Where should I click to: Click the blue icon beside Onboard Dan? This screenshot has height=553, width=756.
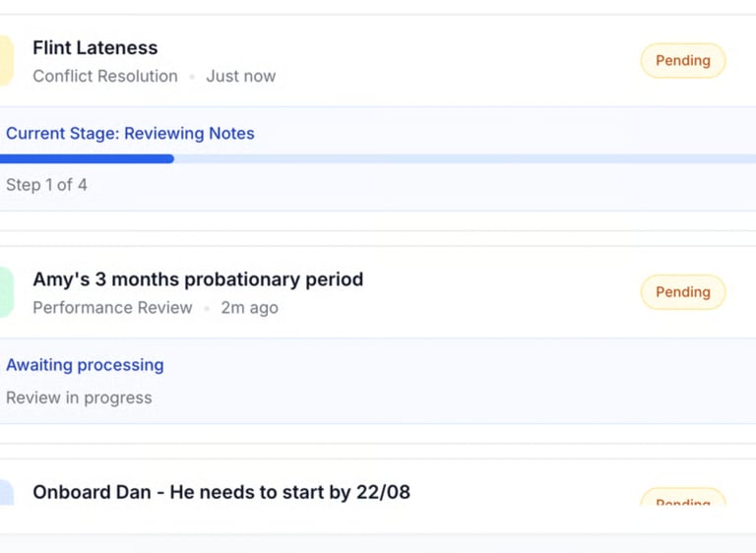tap(6, 493)
